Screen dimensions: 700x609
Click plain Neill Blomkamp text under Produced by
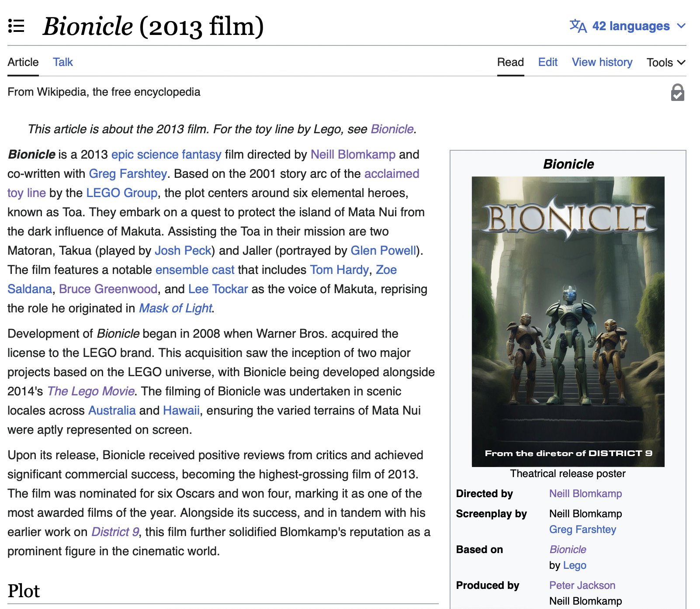pos(586,601)
